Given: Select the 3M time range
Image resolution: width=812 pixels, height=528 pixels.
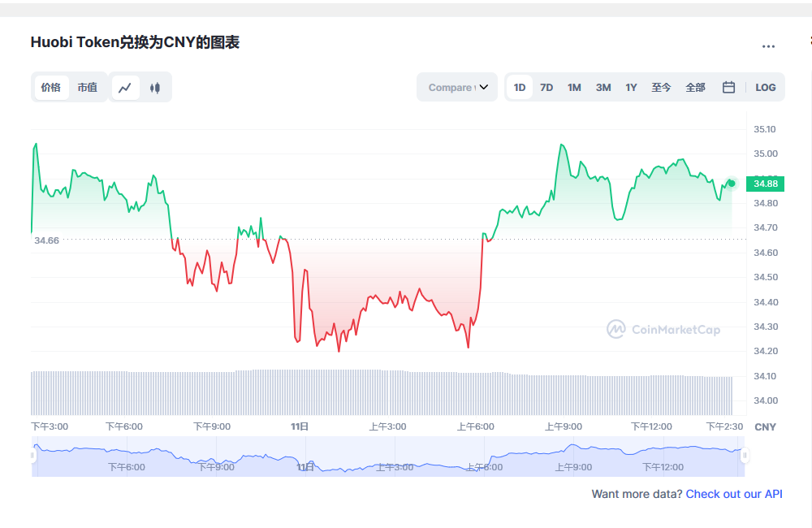Looking at the screenshot, I should tap(603, 88).
